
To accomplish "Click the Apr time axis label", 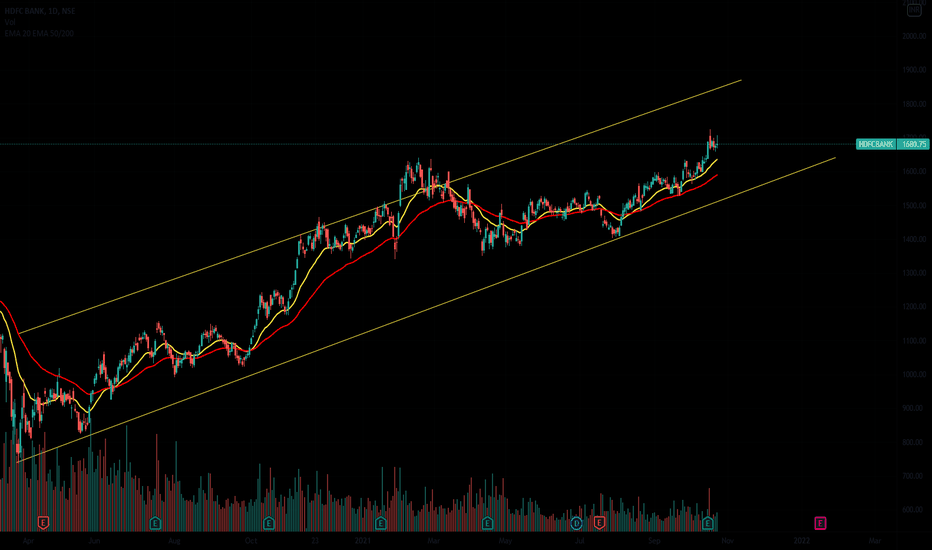I will click(x=28, y=540).
